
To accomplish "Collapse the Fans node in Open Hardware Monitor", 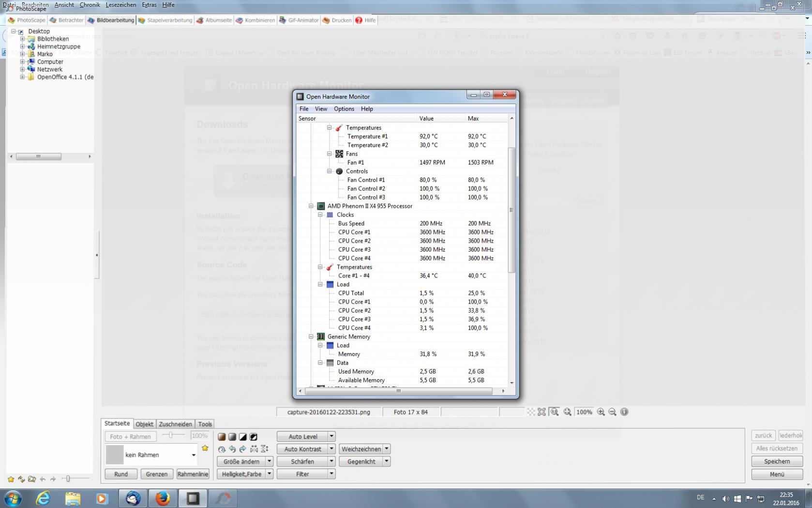I will click(330, 154).
